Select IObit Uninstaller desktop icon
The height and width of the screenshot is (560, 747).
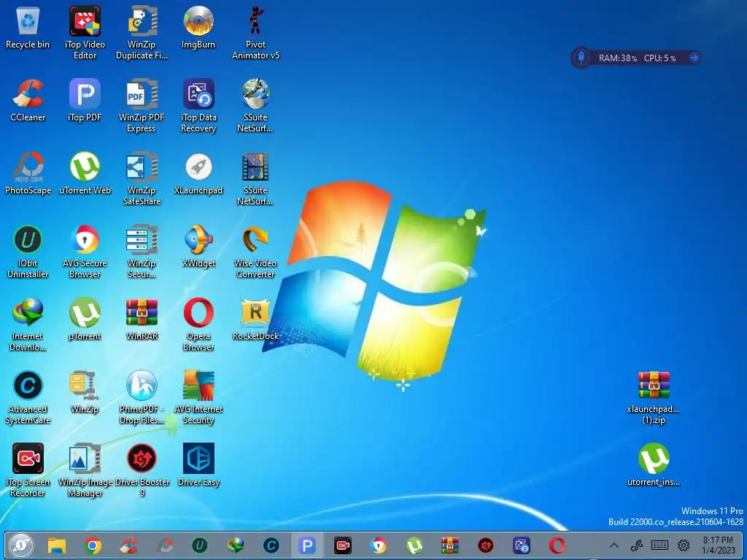[28, 252]
